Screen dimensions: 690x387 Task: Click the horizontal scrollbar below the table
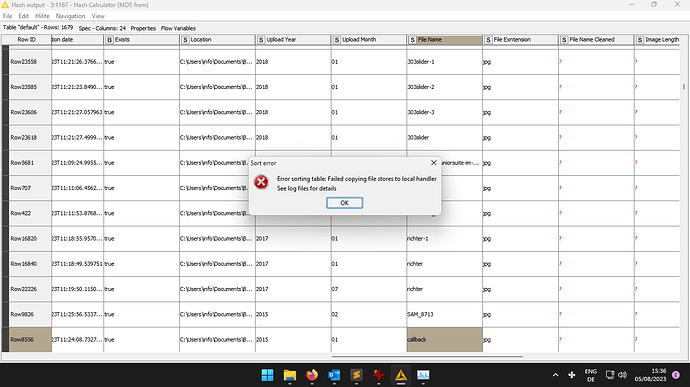click(x=427, y=357)
